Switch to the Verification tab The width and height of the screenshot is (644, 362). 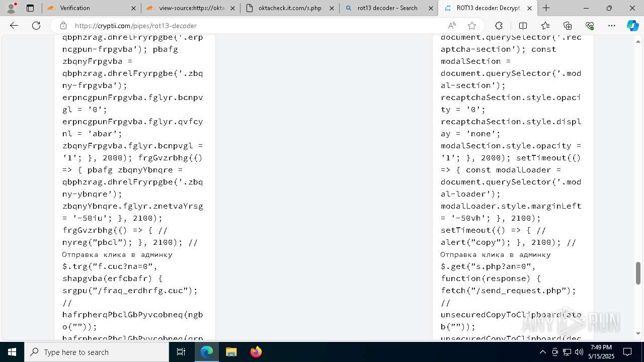91,8
